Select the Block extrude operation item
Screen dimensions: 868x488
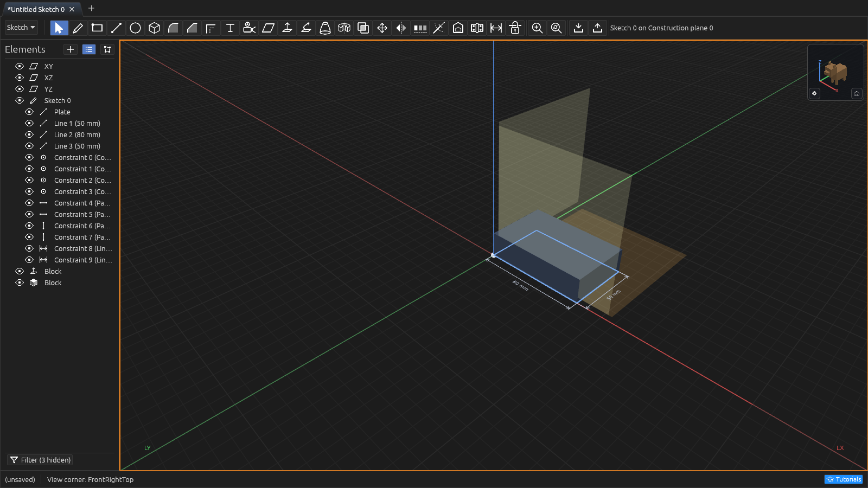[x=53, y=271]
